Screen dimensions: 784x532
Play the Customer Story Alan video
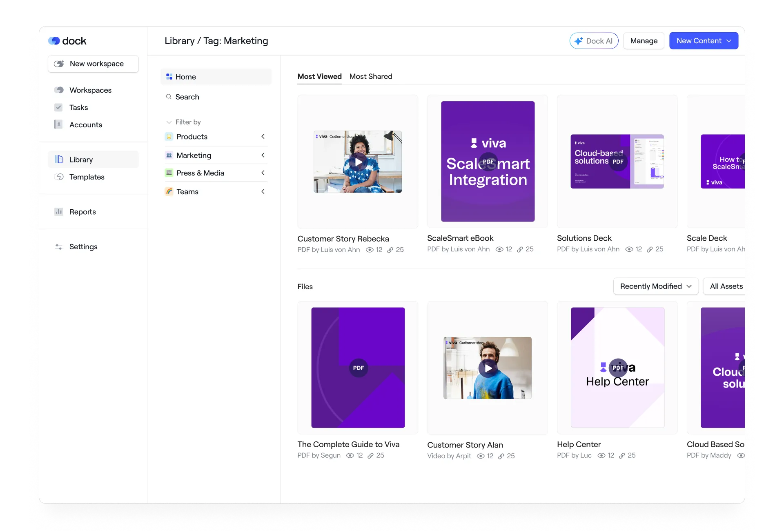[x=488, y=368]
